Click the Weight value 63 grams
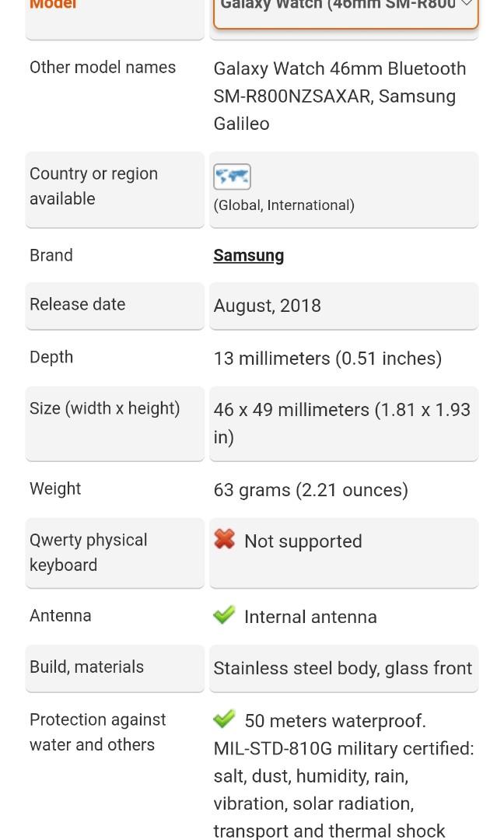 [x=311, y=490]
